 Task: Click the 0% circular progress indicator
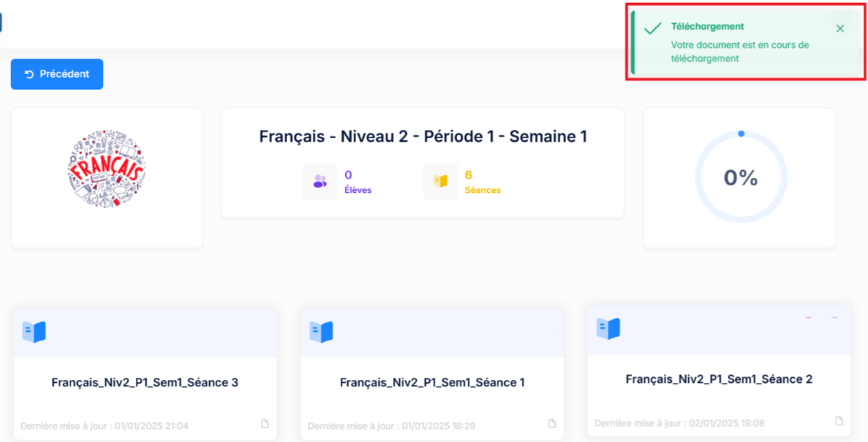[x=741, y=177]
